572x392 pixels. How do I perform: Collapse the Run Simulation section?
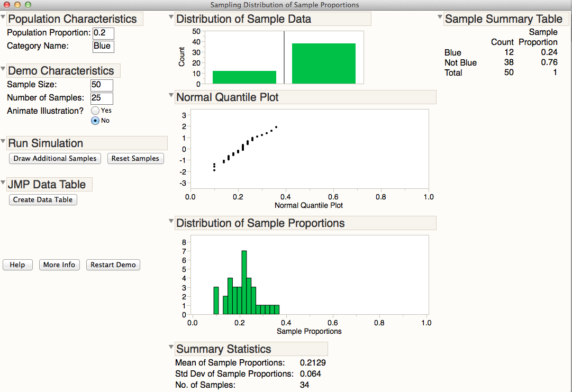(4, 141)
